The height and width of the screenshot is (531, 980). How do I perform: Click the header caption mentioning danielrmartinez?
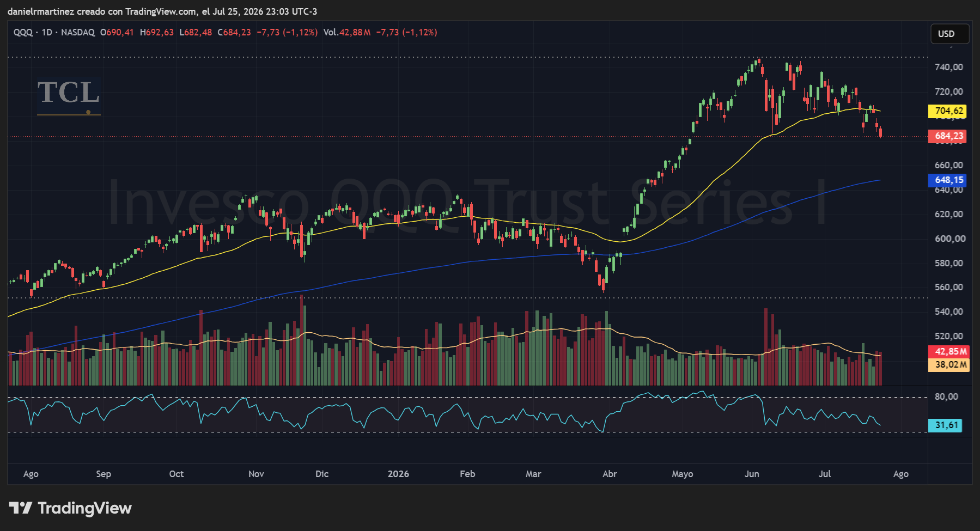tap(162, 11)
